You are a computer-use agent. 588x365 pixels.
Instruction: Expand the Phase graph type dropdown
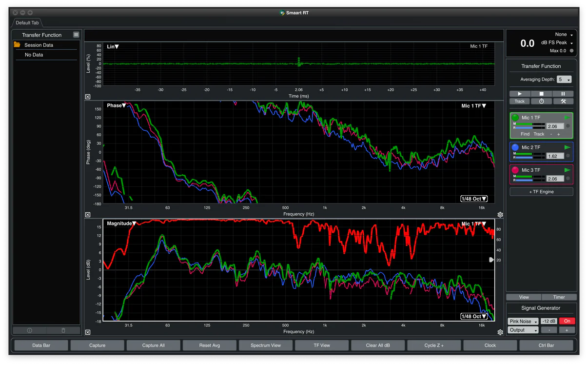(117, 105)
